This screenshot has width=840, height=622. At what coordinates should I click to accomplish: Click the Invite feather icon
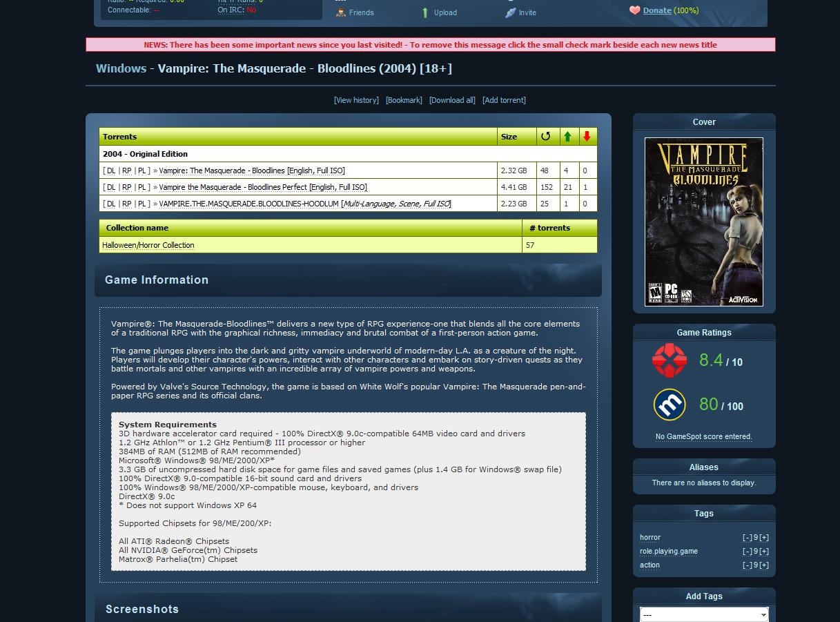coord(510,12)
